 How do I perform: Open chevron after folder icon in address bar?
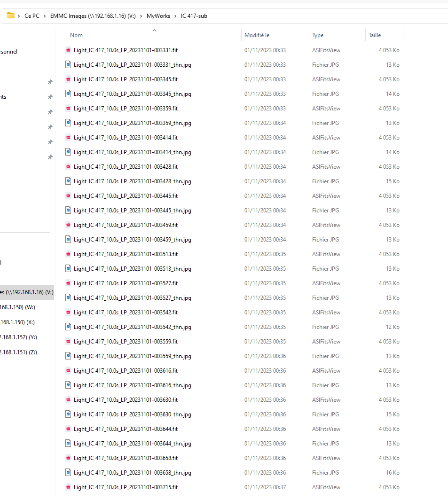coord(19,16)
